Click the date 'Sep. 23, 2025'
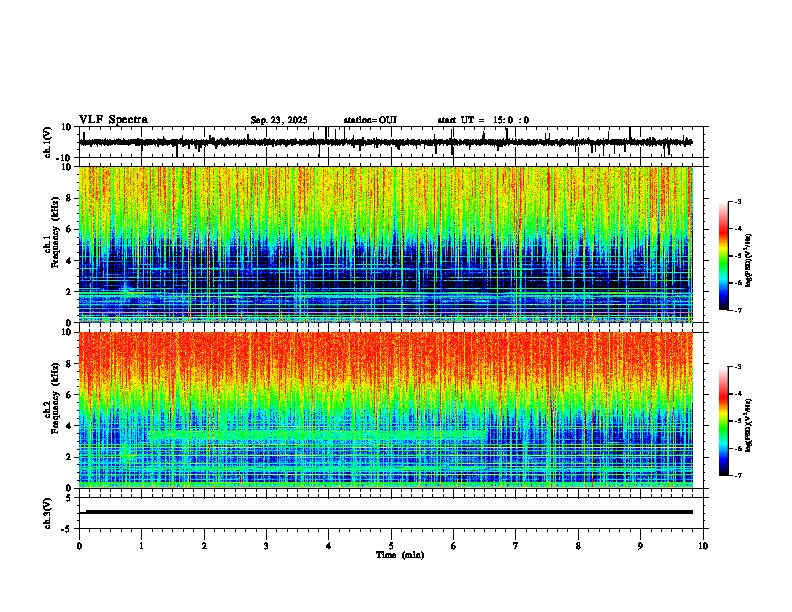The width and height of the screenshot is (792, 612). [279, 120]
